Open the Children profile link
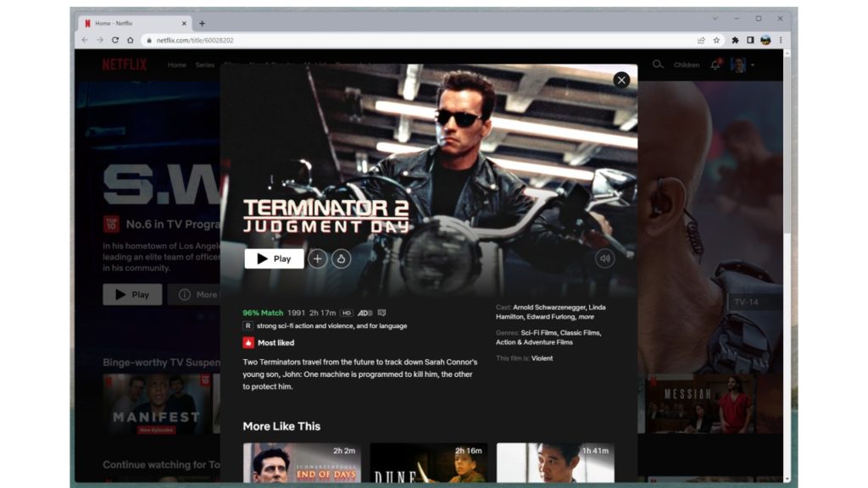The image size is (868, 488). 687,64
